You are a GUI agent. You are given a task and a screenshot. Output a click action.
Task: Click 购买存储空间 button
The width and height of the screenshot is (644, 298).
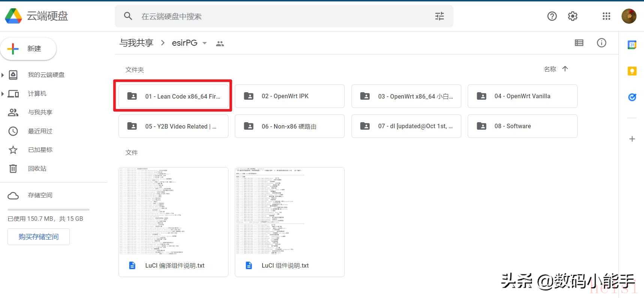39,237
